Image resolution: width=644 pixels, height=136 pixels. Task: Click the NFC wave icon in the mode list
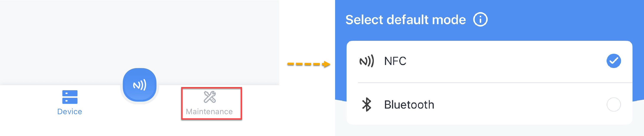pos(366,61)
